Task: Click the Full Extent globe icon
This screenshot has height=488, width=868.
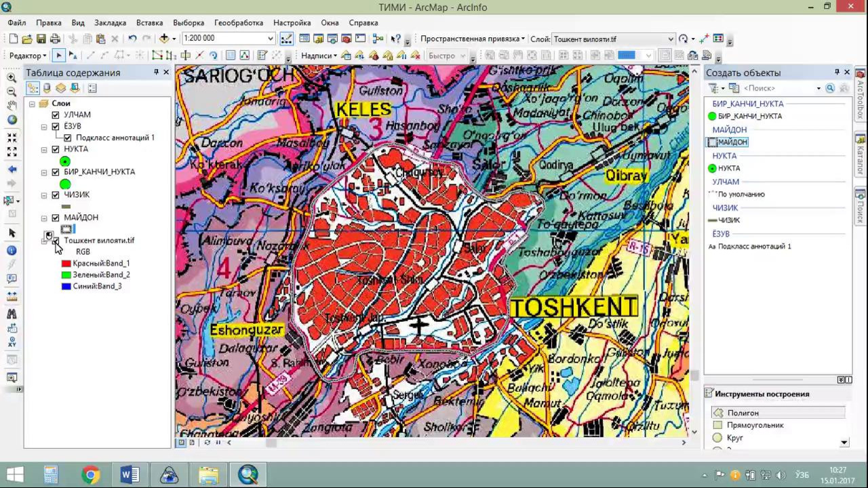Action: click(x=12, y=120)
